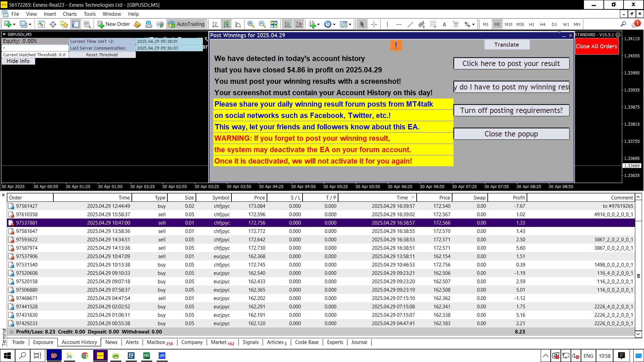The width and height of the screenshot is (644, 362).
Task: Toggle the chart shift button
Action: point(299,24)
